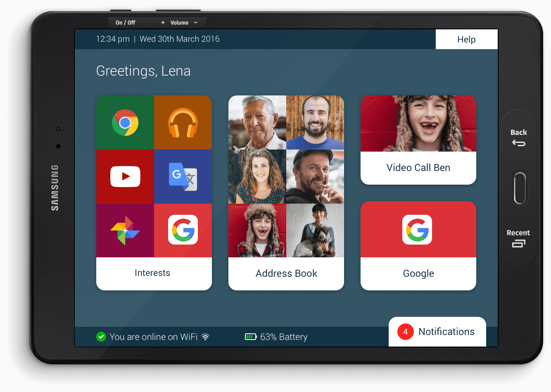Select the elderly man's contact photo

click(x=257, y=123)
